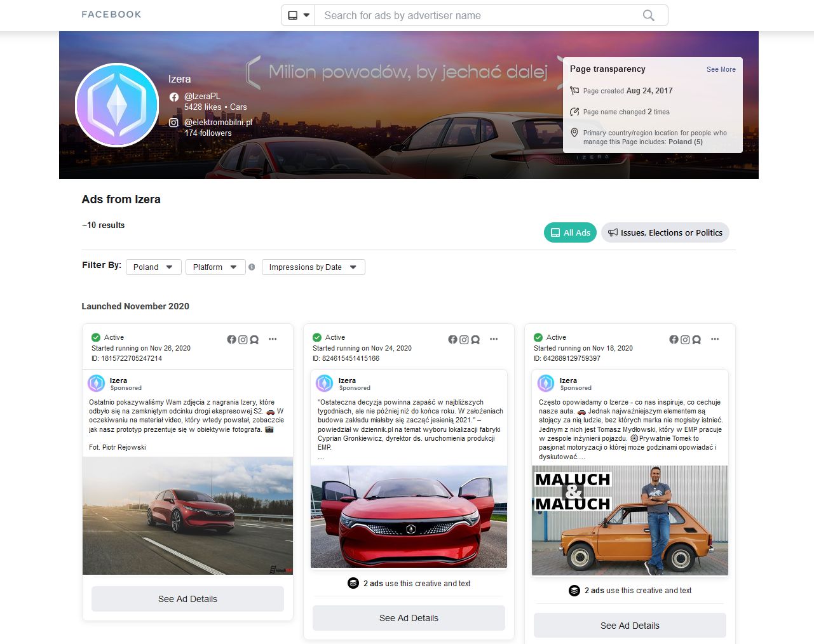
Task: Click See Ad Details for Nov 18 ad
Action: 630,626
